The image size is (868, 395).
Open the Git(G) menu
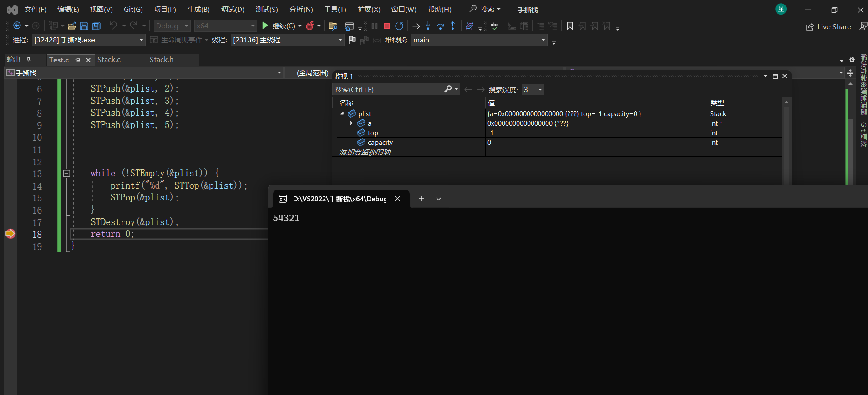click(133, 10)
